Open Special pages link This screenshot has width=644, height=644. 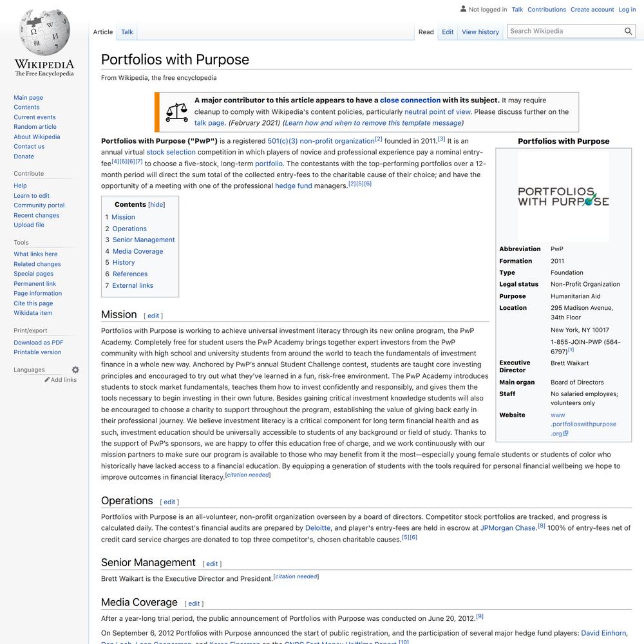[x=33, y=274]
